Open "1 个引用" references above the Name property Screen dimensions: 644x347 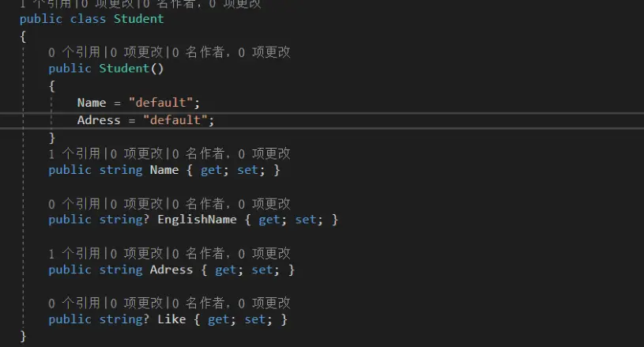74,153
